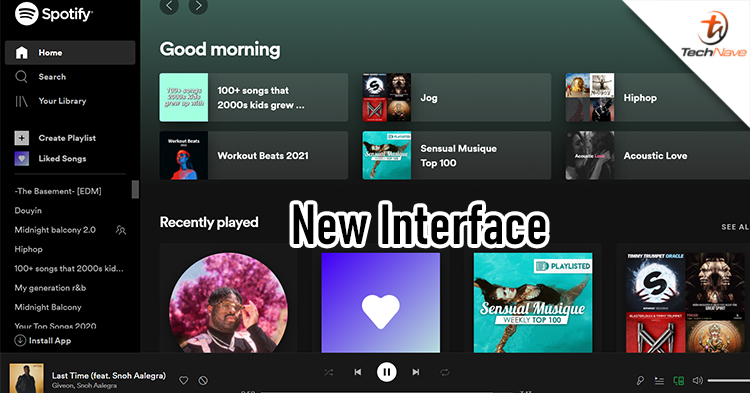Open sidebar playlist 100+ songs that 2000s kid...
Image resolution: width=750 pixels, height=393 pixels.
(x=69, y=269)
